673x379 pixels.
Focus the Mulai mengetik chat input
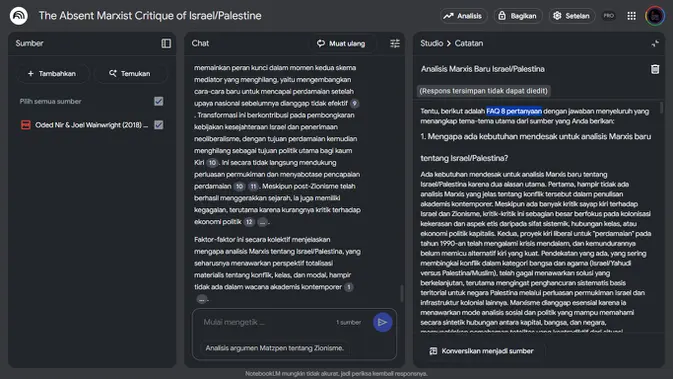click(266, 322)
